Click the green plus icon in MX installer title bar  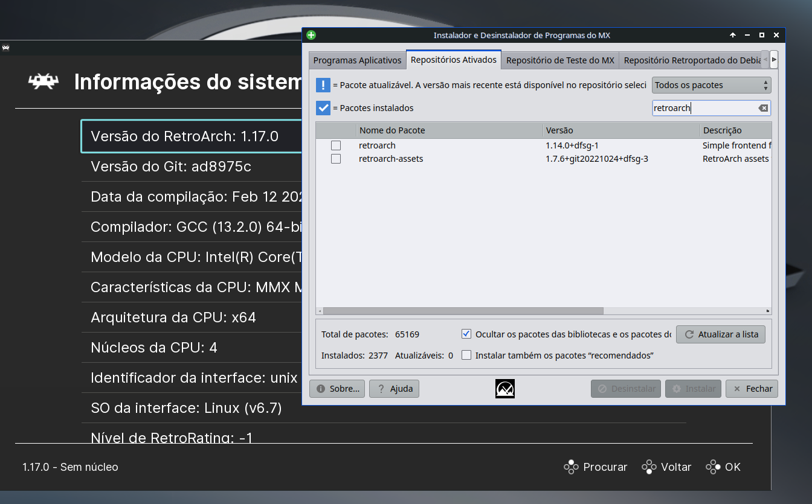coord(311,35)
